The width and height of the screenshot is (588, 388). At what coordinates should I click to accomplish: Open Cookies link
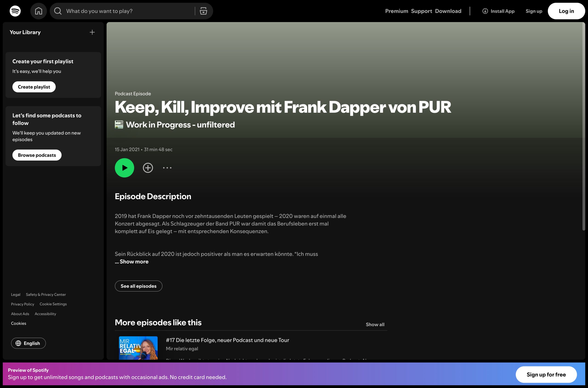click(19, 324)
